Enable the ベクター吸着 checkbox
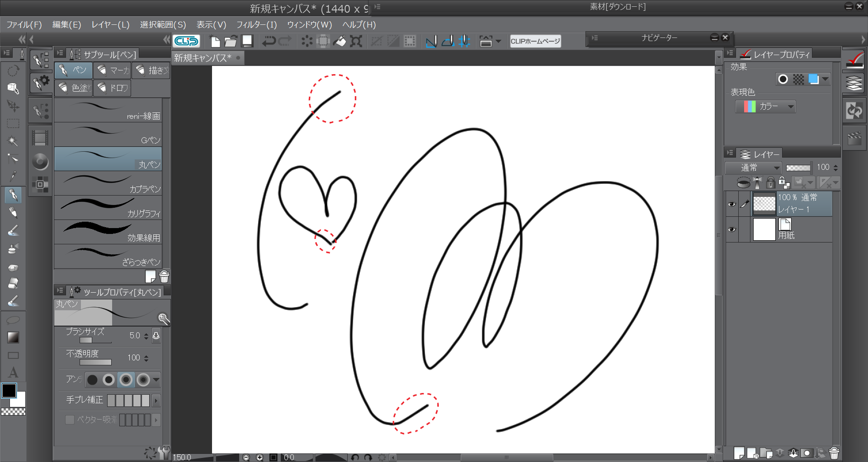 [70, 420]
